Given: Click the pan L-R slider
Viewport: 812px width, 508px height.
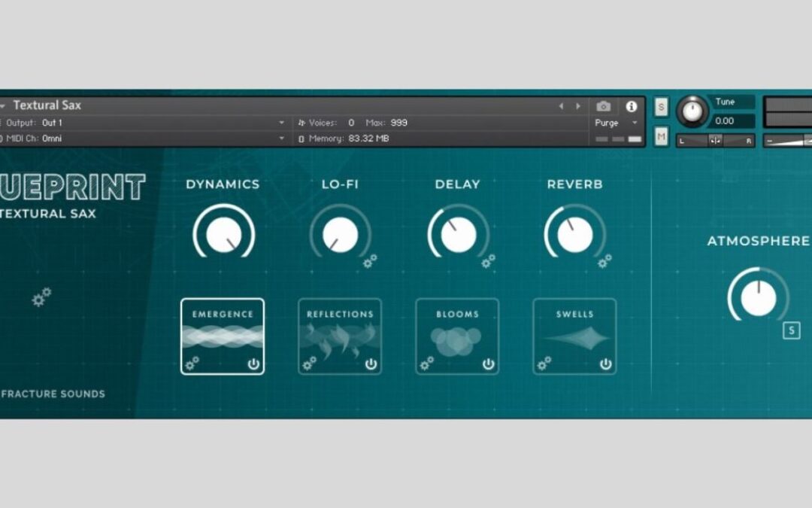Looking at the screenshot, I should tap(717, 141).
